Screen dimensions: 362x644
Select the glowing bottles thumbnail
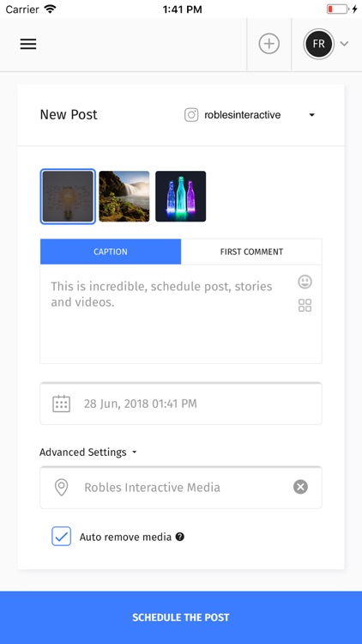point(181,197)
